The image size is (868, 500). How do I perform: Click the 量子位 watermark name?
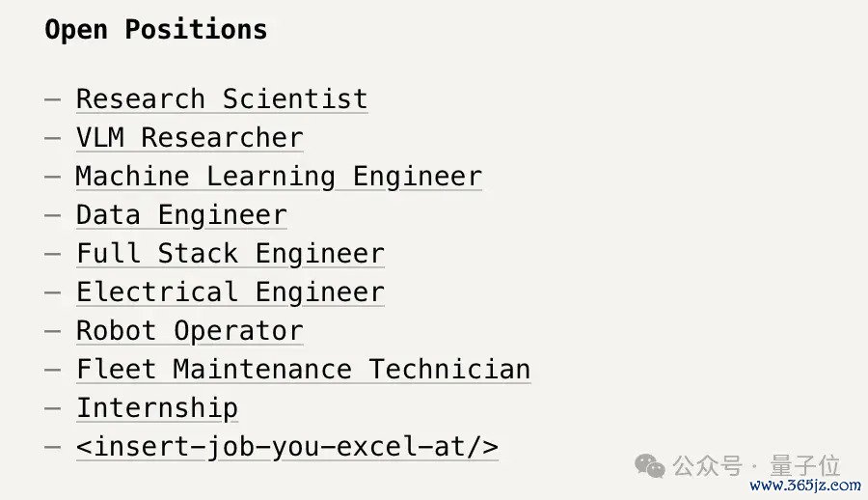(805, 466)
